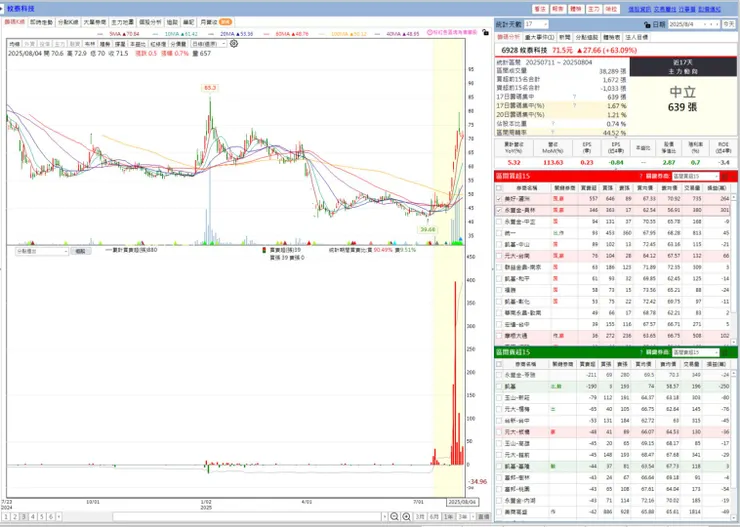Click the 6月 range button
Image resolution: width=740 pixels, height=527 pixels.
pos(434,517)
